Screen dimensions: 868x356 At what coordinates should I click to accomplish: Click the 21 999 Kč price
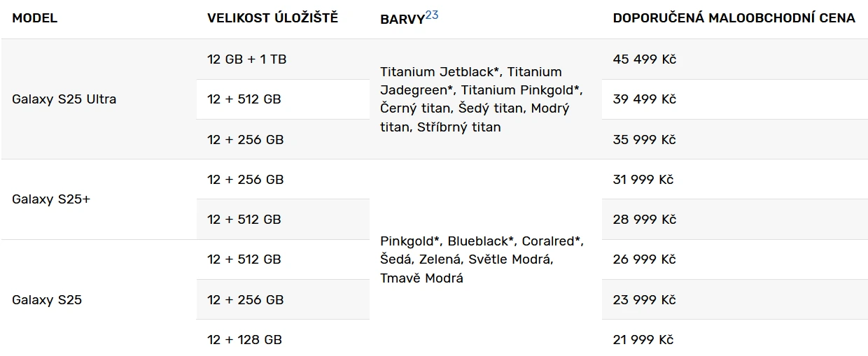(643, 340)
